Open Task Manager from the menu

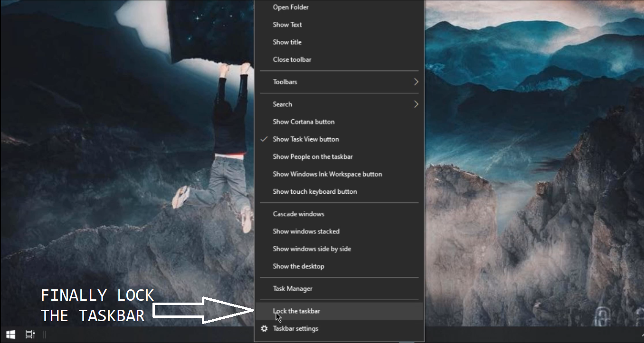pyautogui.click(x=339, y=289)
